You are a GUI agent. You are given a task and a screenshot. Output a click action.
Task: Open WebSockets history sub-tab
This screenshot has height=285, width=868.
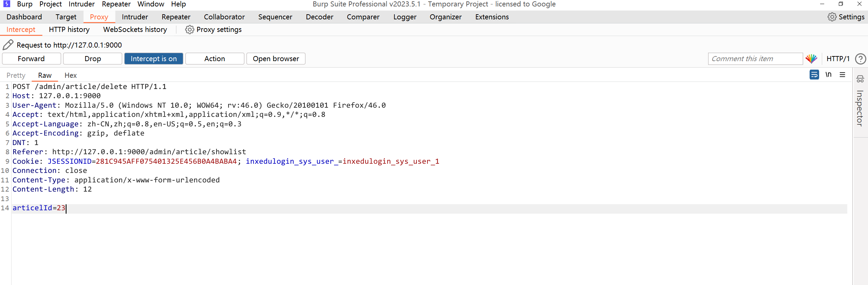coord(135,30)
